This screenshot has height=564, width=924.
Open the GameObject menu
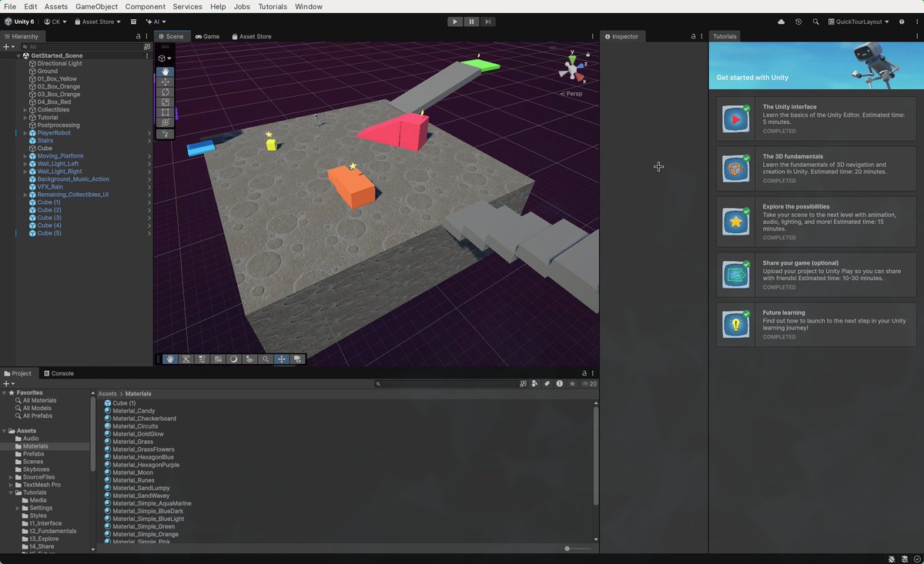click(x=96, y=6)
